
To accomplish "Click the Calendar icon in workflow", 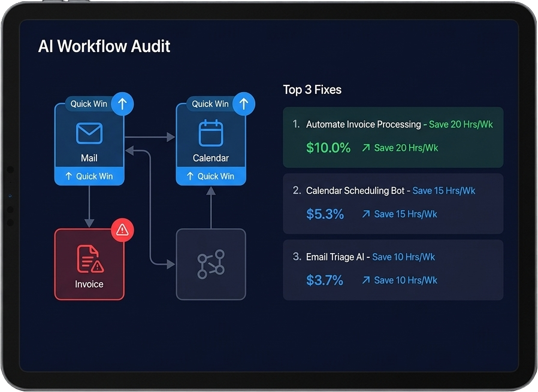I will click(x=211, y=133).
